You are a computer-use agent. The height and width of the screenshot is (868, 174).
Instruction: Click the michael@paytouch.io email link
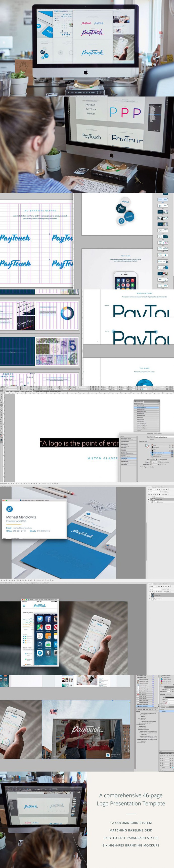pos(22,528)
